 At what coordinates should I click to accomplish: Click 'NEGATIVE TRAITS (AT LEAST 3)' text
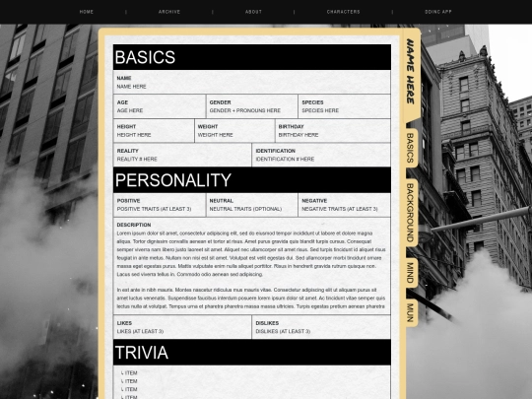(x=340, y=209)
